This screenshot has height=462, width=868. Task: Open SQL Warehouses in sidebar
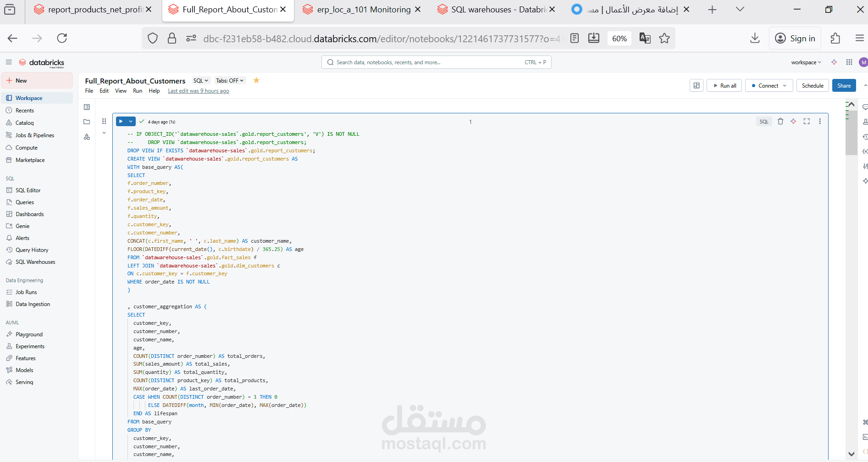[x=37, y=262]
